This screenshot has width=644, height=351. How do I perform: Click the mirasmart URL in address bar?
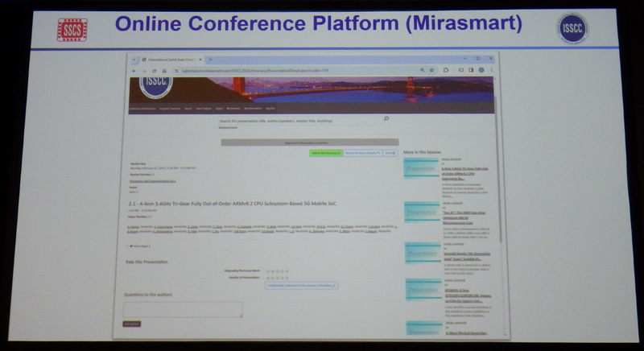(x=254, y=71)
